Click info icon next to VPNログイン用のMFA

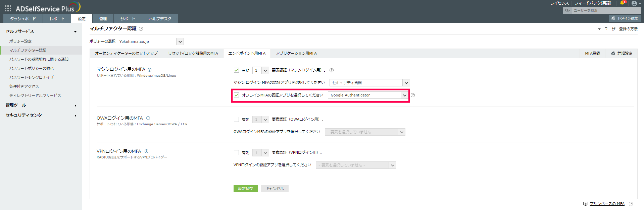click(x=146, y=151)
